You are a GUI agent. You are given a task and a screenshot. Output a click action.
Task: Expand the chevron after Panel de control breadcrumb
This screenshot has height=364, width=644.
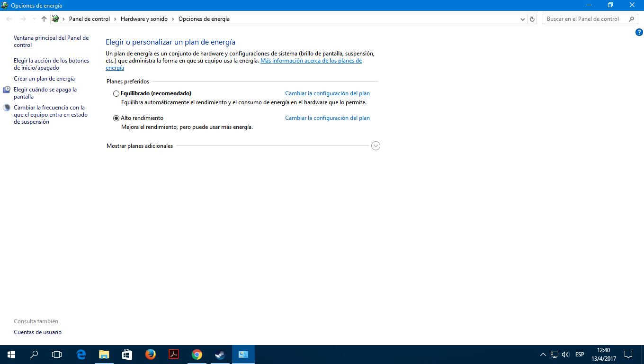click(115, 19)
